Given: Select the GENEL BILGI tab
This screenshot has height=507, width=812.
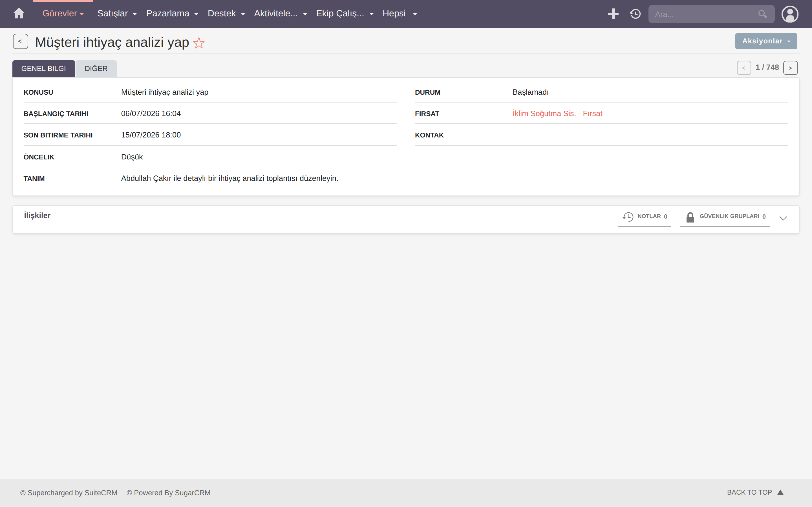Looking at the screenshot, I should point(44,68).
